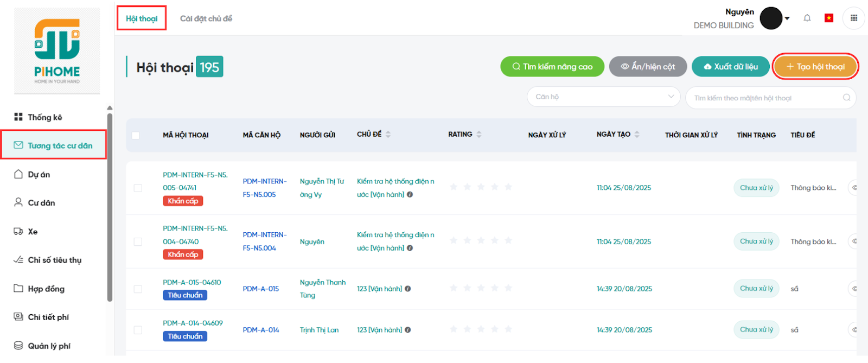Click the PiHome logo
Screen dimensions: 868x363
pos(57,51)
